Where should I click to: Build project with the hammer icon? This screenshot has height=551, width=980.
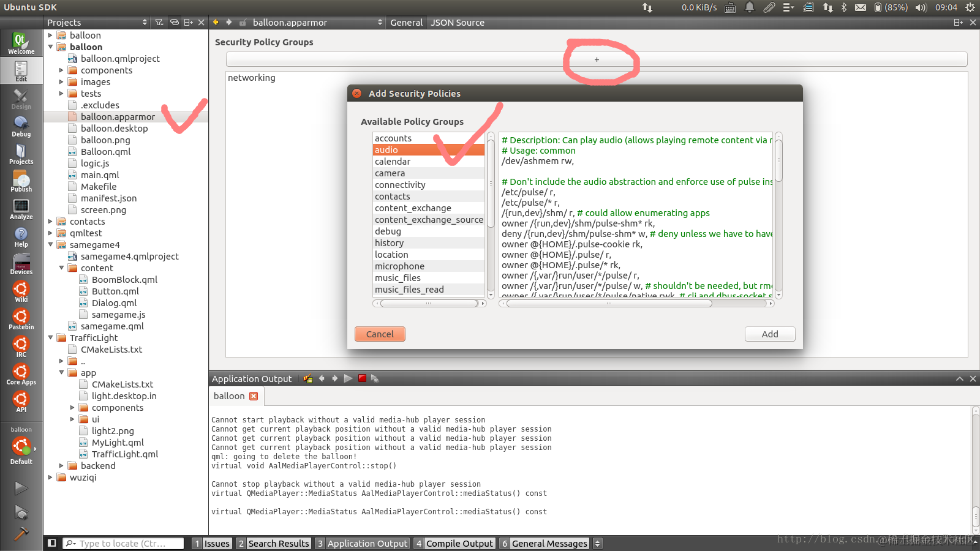click(x=21, y=534)
